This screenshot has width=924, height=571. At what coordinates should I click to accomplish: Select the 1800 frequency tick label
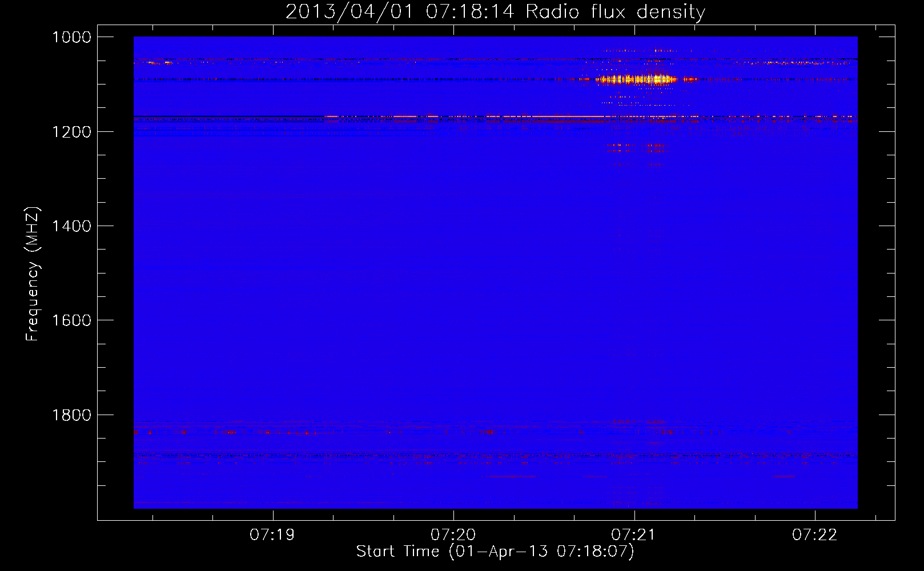tap(71, 415)
